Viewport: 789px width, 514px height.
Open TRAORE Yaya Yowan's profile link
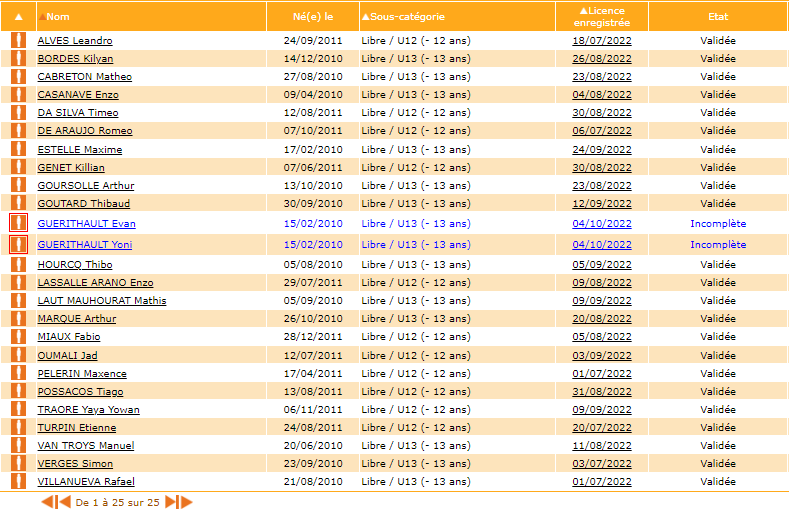point(88,410)
